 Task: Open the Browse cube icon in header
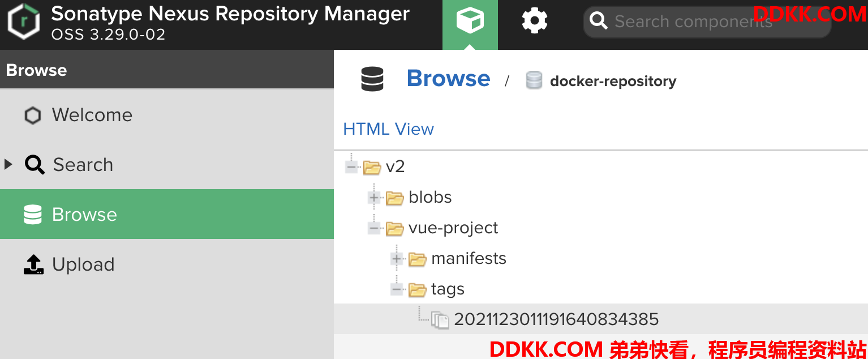click(470, 22)
